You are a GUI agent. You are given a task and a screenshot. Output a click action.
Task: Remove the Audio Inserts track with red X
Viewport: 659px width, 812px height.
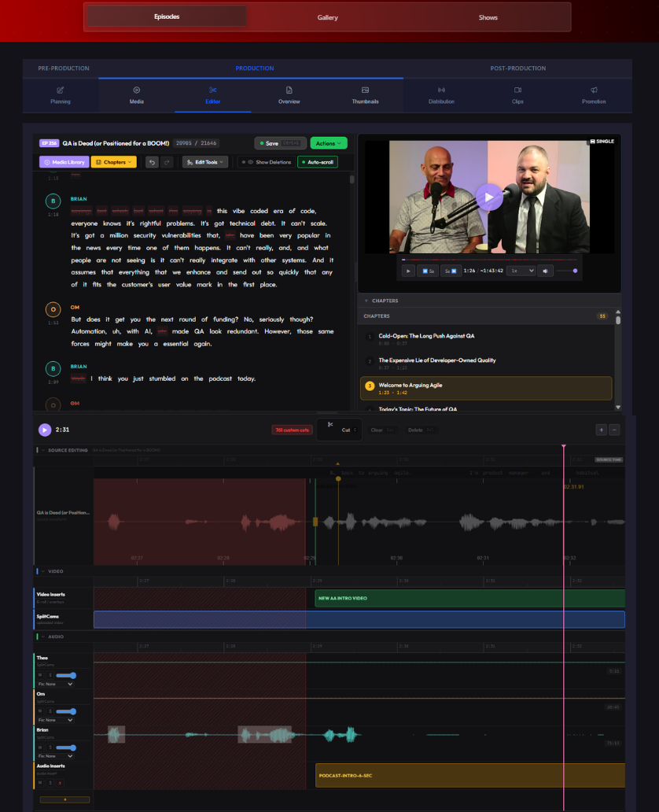point(60,783)
